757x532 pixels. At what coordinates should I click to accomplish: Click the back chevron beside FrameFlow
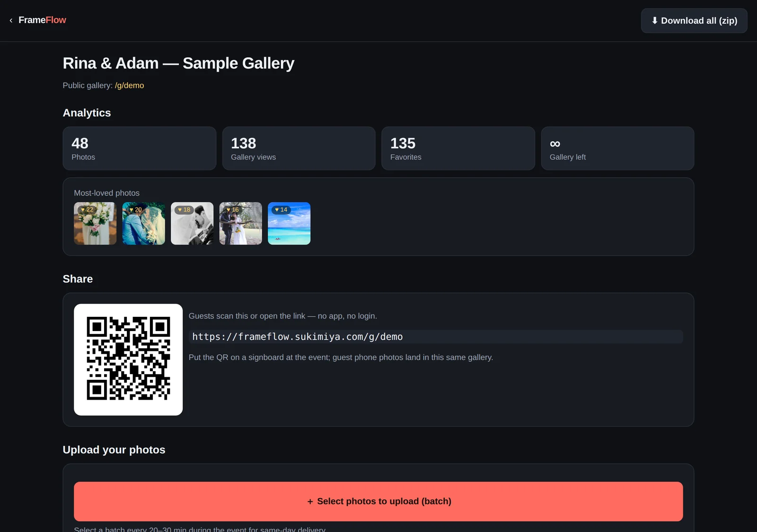[11, 20]
